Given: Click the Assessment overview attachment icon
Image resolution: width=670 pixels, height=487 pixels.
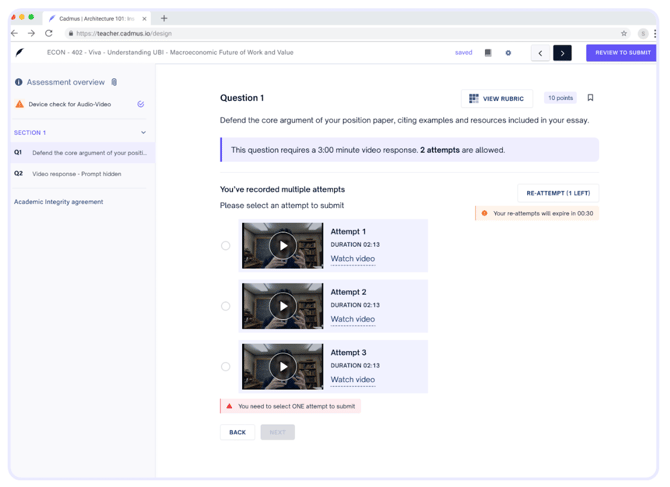Looking at the screenshot, I should (114, 82).
